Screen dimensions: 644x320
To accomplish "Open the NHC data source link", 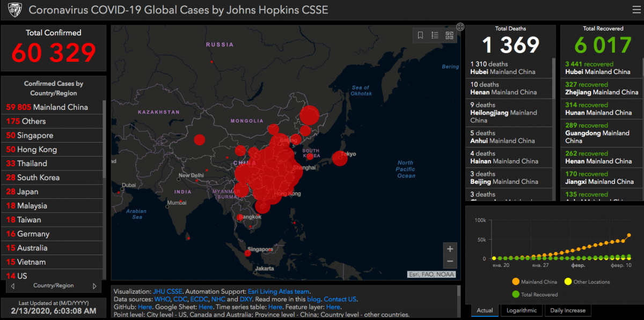I will point(218,299).
